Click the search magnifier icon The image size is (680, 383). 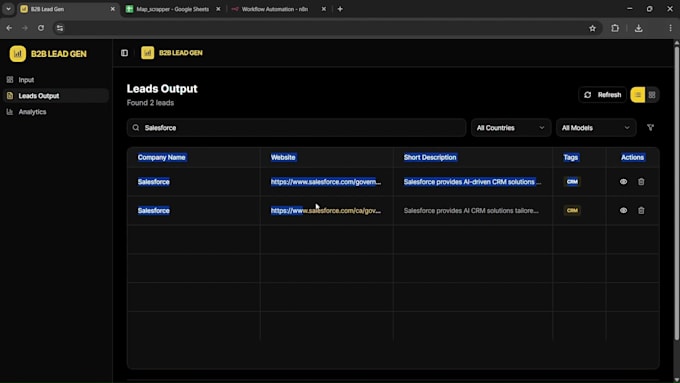click(x=136, y=128)
